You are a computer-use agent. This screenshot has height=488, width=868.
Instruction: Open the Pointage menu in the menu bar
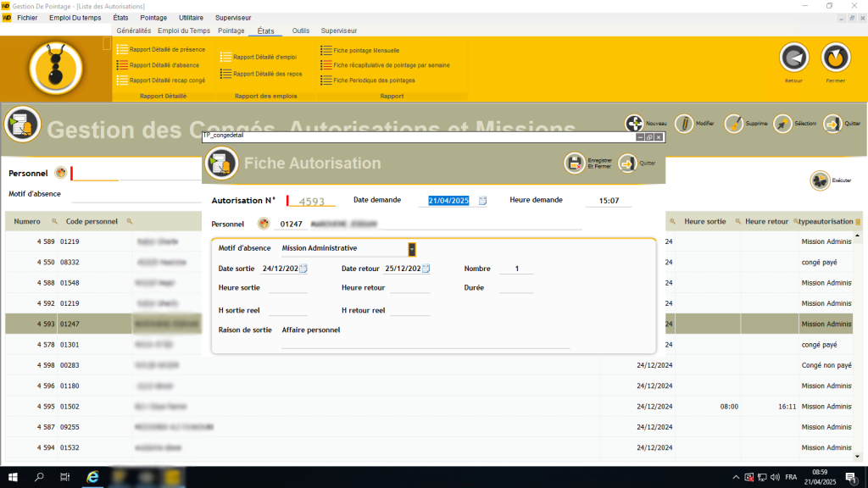[x=153, y=17]
